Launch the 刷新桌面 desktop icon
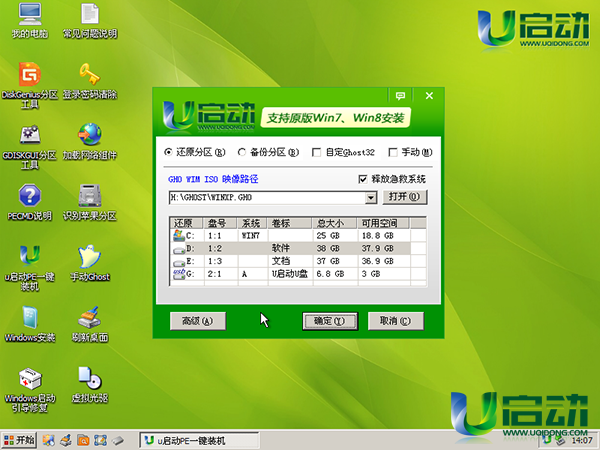 point(90,318)
